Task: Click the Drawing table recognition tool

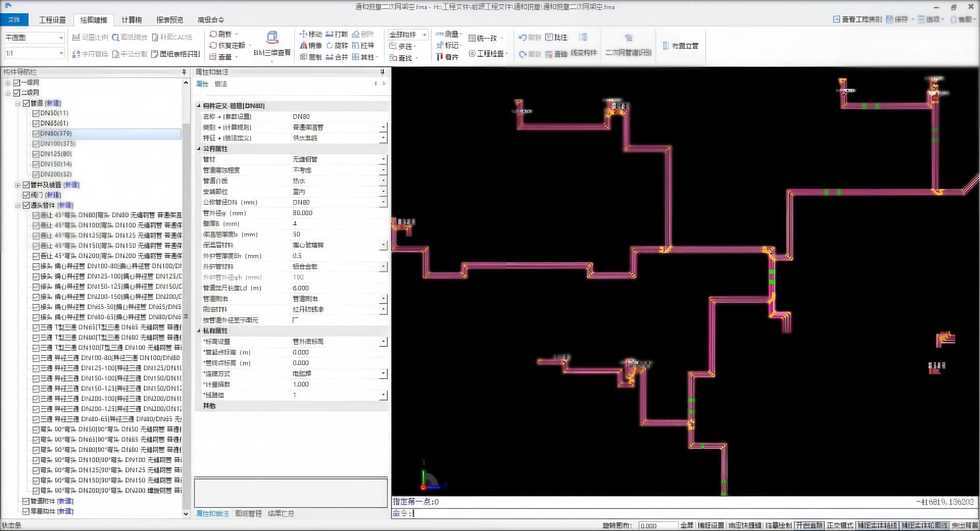Action: click(x=176, y=54)
